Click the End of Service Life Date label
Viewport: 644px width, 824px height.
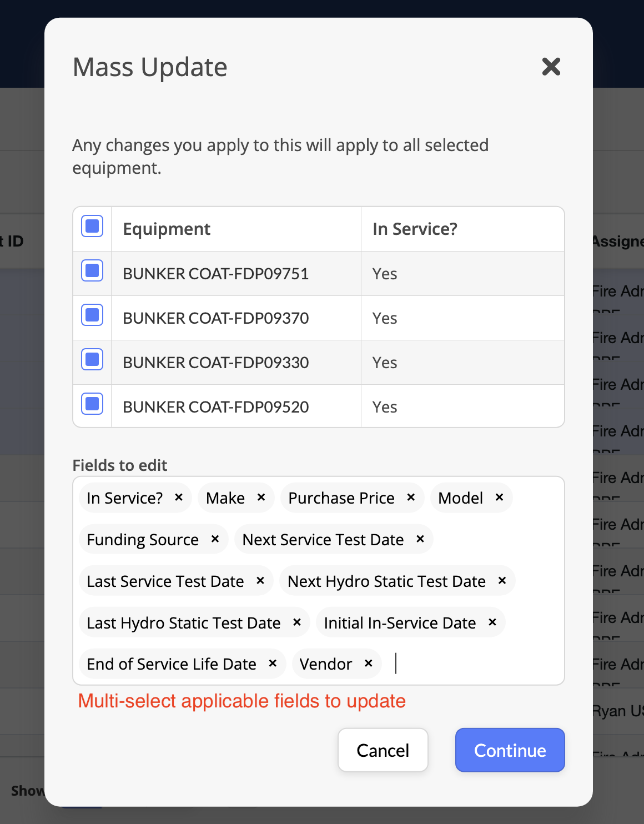pos(172,664)
